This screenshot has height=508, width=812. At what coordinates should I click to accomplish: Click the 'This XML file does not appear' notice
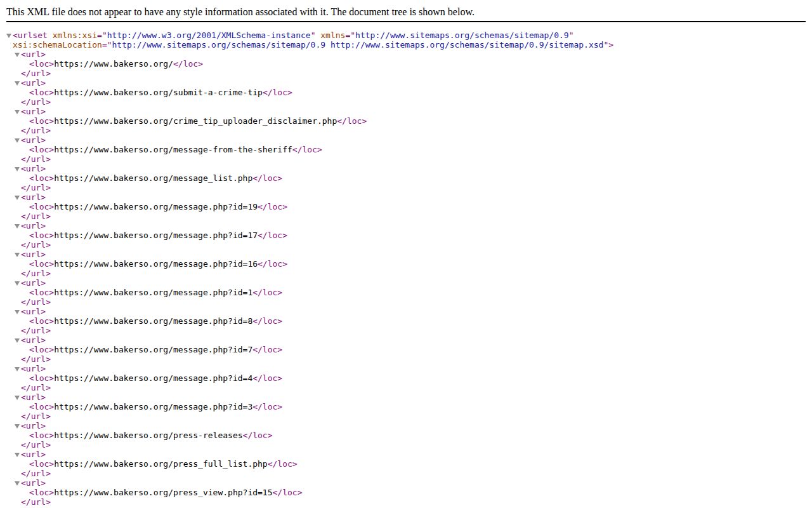tap(240, 12)
